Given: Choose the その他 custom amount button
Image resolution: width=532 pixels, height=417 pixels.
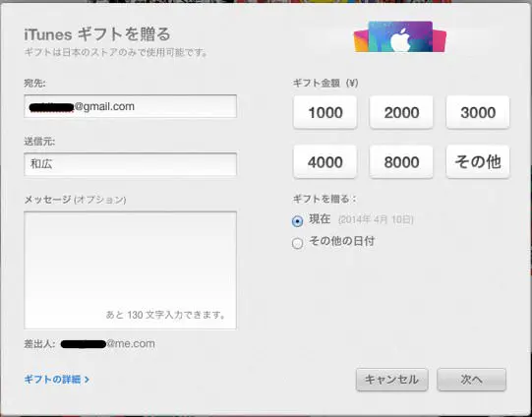Looking at the screenshot, I should click(478, 162).
